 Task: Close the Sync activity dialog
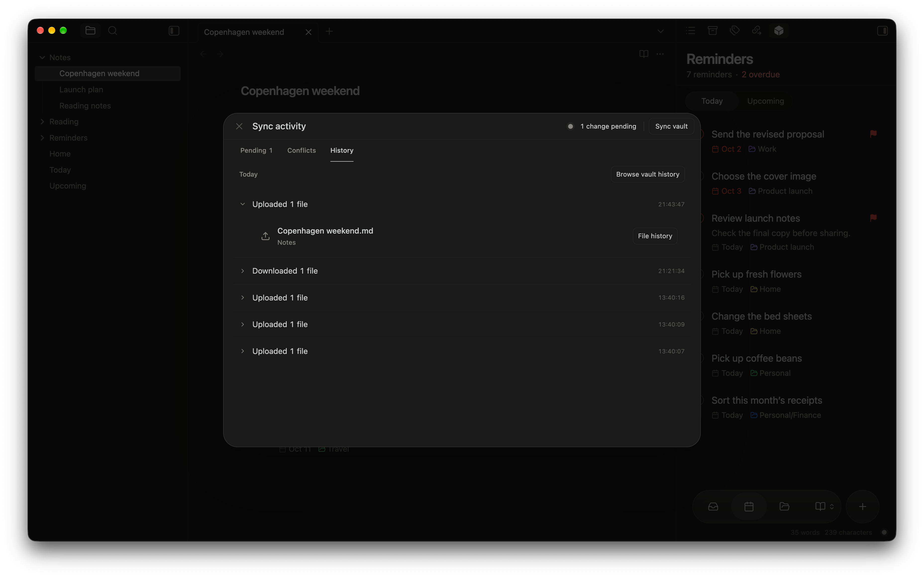click(239, 126)
